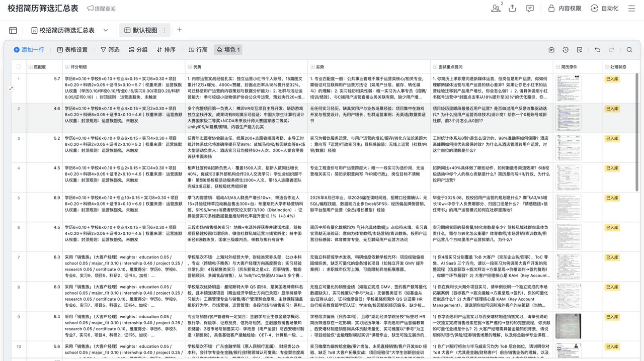
Task: Click the 优势 cell starting 摩飞内容营销
Action: (247, 207)
